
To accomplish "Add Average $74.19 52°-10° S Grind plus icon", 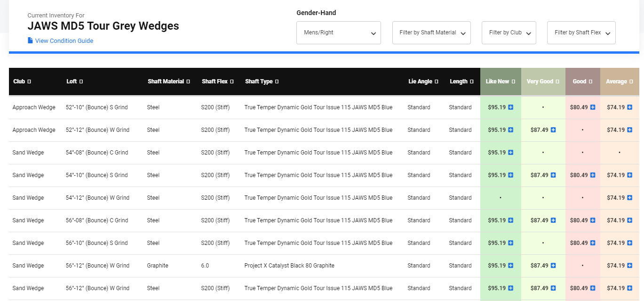I will (629, 107).
